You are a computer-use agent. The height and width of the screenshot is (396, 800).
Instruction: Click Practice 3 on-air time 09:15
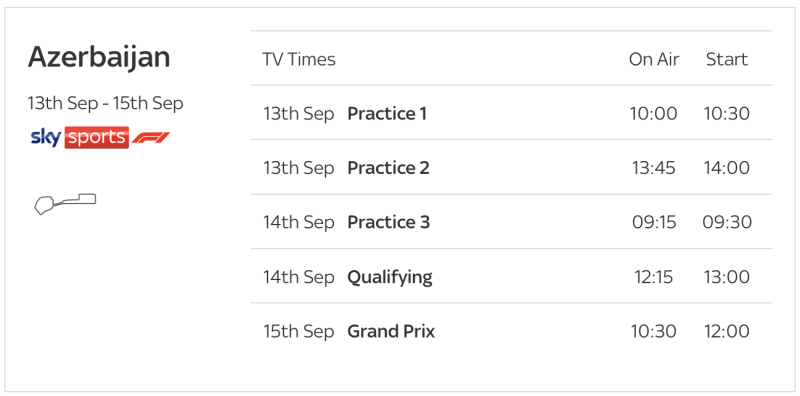pos(654,222)
